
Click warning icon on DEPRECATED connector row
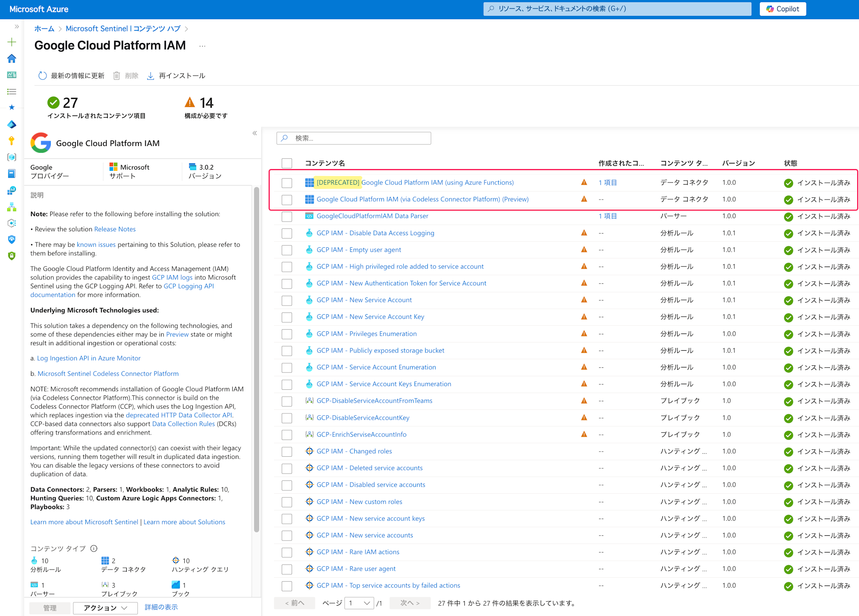(x=584, y=182)
